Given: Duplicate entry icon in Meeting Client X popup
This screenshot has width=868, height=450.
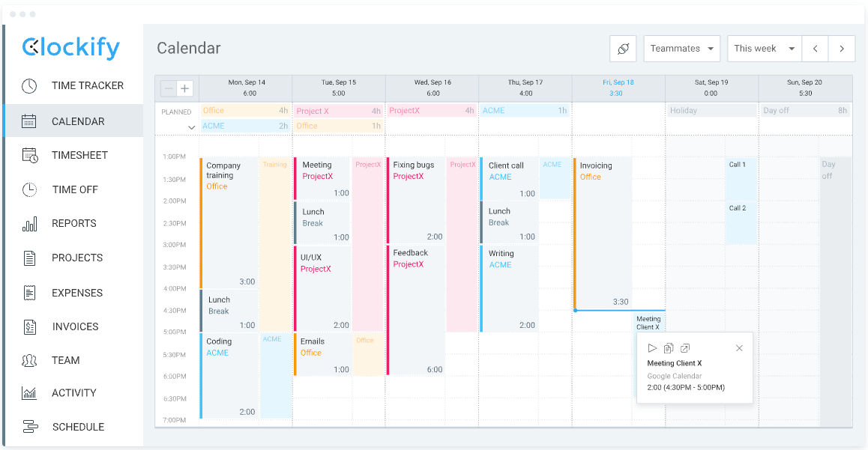Looking at the screenshot, I should pos(669,348).
